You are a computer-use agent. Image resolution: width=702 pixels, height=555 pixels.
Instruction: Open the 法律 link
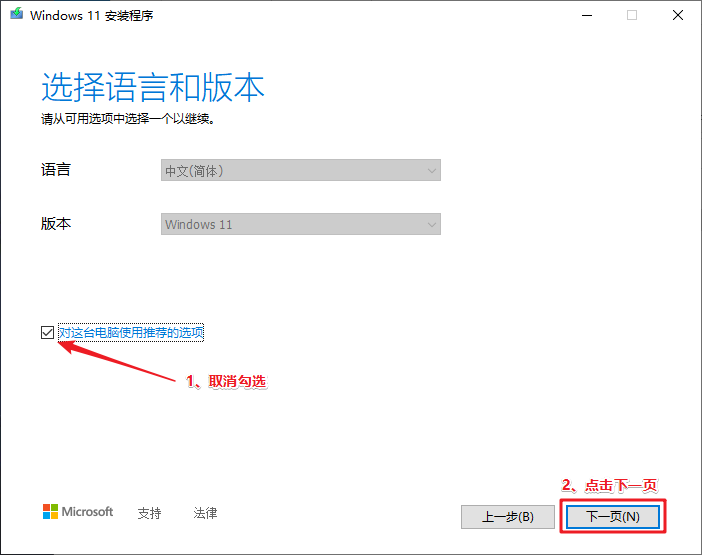click(x=205, y=513)
